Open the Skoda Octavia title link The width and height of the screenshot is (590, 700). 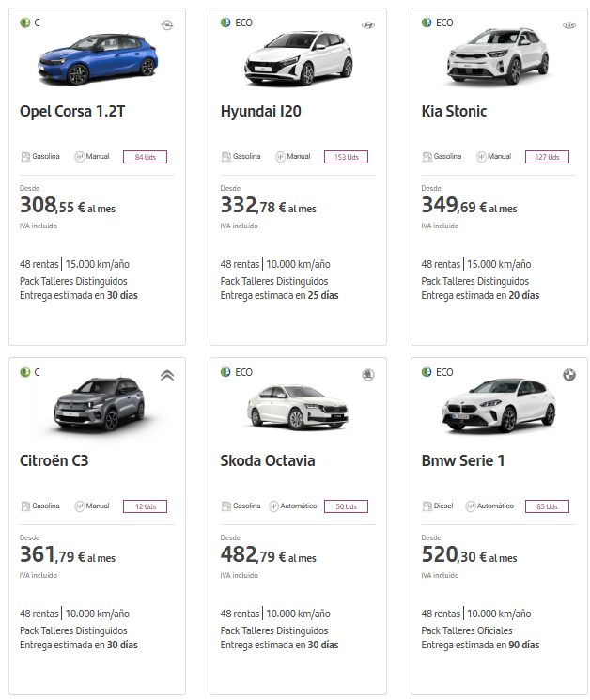[268, 461]
